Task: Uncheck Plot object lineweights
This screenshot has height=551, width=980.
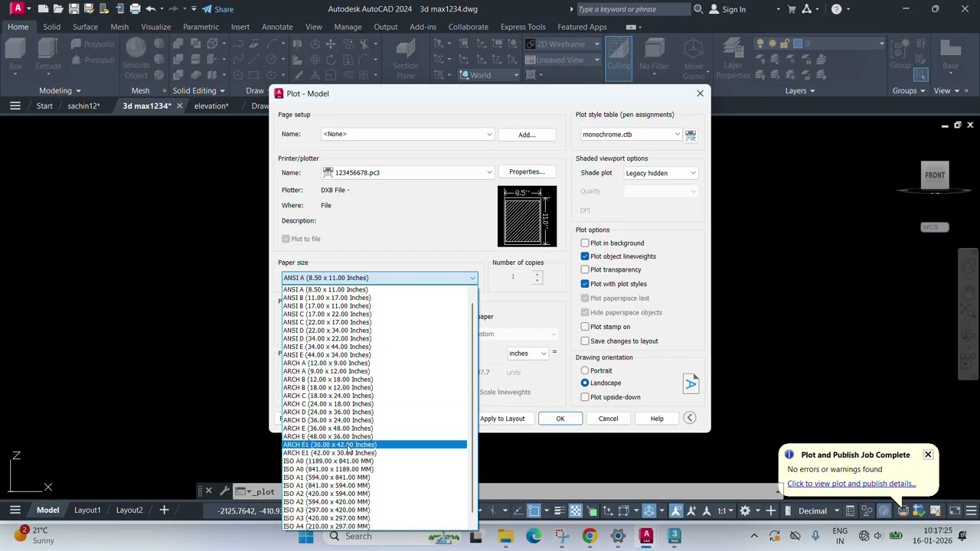Action: (x=585, y=256)
